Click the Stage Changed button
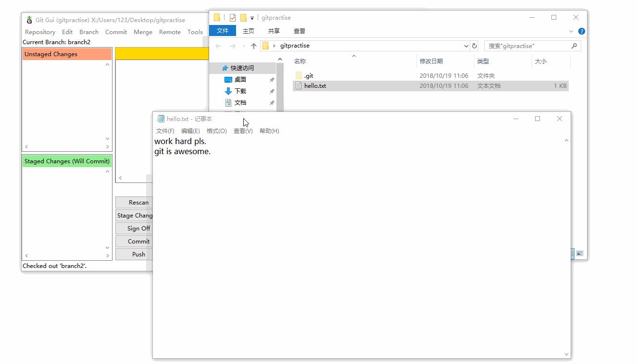Screen dimensions: 637x364 pos(134,216)
